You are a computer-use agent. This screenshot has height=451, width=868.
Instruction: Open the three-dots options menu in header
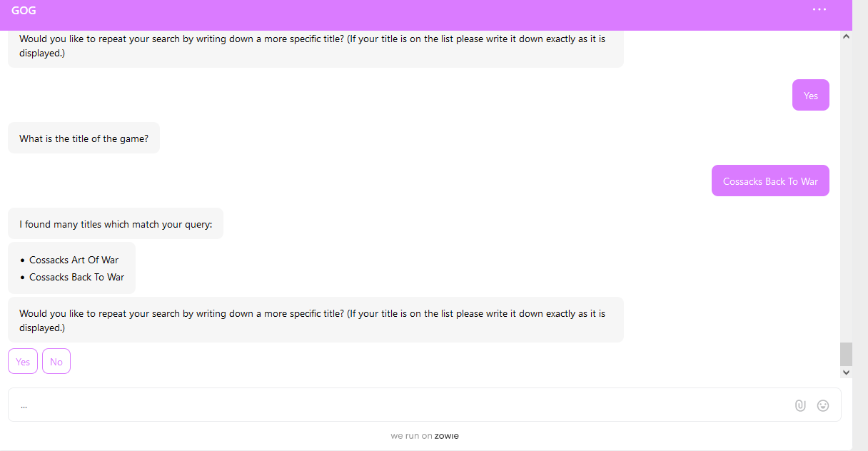tap(819, 9)
